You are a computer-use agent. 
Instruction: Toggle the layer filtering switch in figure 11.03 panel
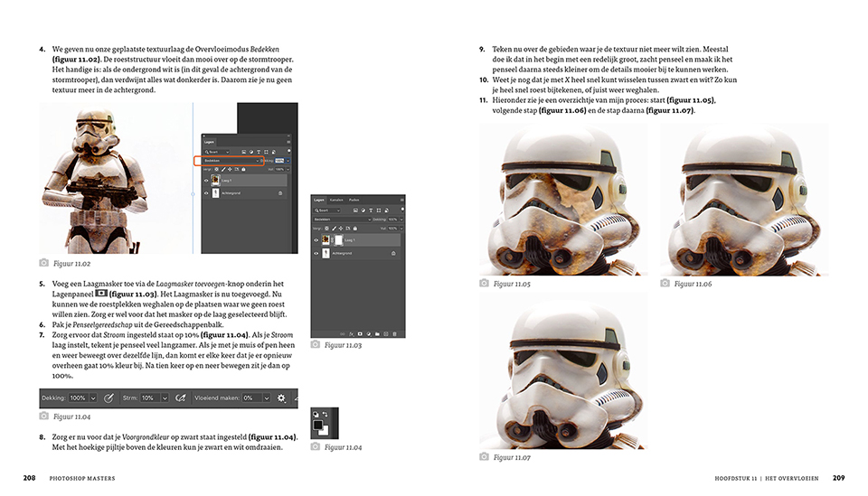tap(402, 210)
